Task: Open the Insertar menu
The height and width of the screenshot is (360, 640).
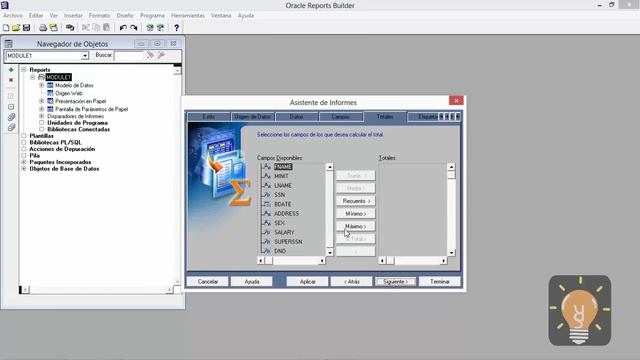Action: click(73, 16)
